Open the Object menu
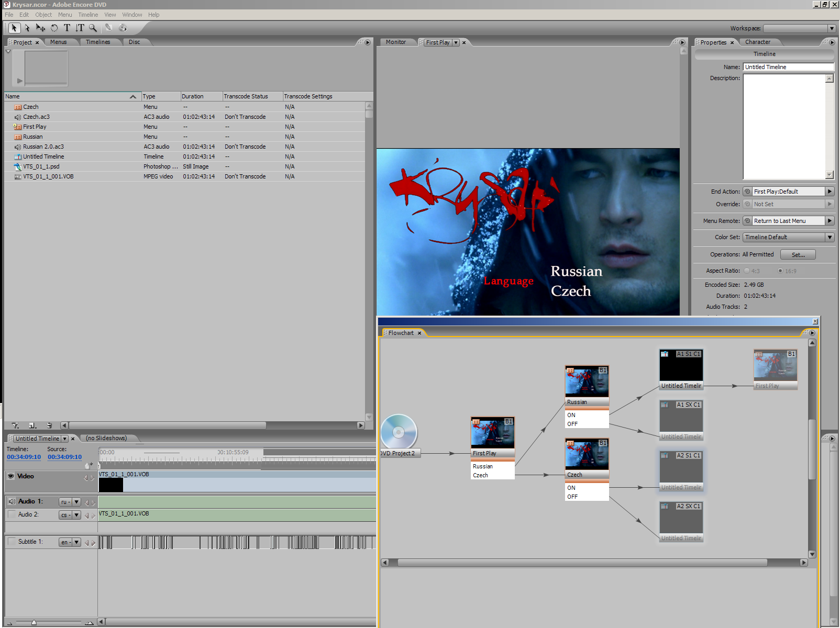This screenshot has height=628, width=840. (x=43, y=15)
